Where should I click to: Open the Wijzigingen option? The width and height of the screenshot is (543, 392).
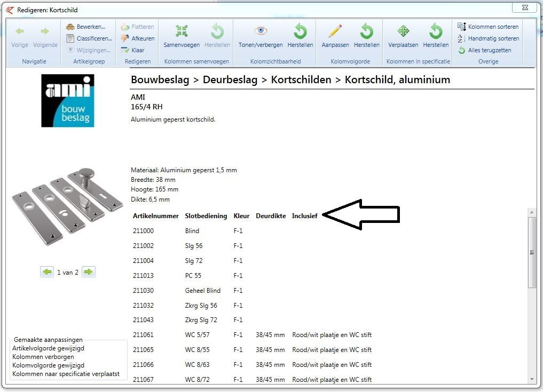click(89, 50)
